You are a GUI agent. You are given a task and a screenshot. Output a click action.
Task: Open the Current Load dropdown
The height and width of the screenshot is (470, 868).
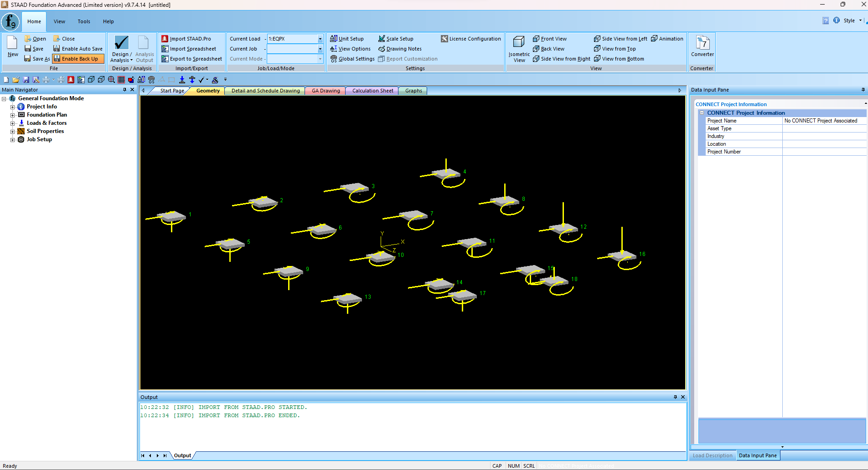320,39
